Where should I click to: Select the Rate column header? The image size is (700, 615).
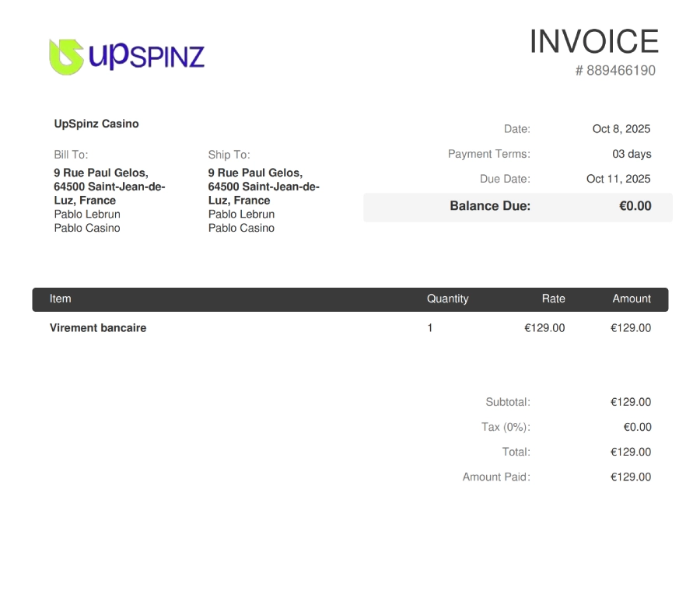coord(554,299)
